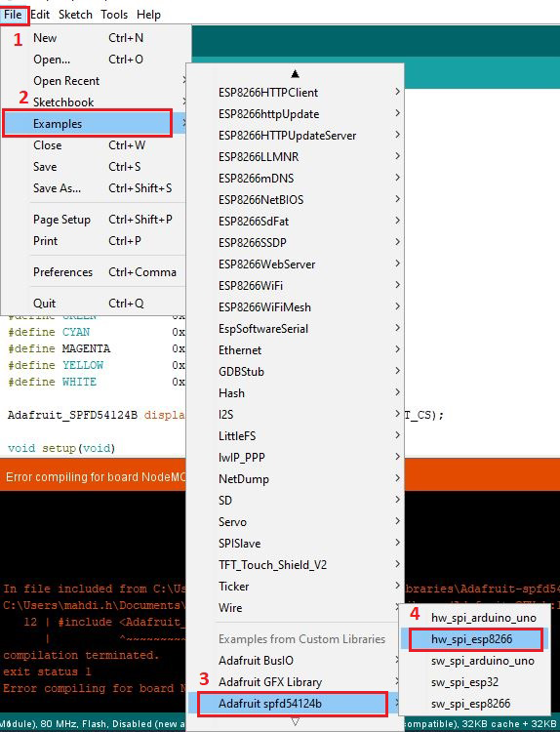Screen dimensions: 560x732
Task: Choose Open... from the File menu
Action: coord(96,60)
